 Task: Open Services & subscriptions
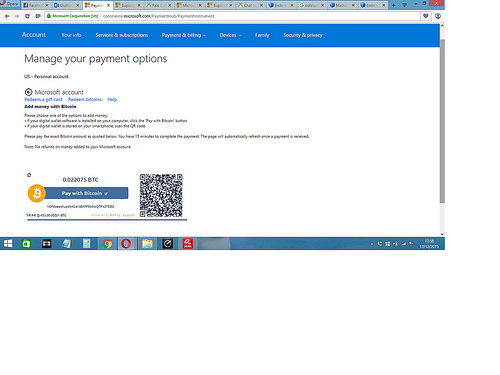click(x=122, y=35)
